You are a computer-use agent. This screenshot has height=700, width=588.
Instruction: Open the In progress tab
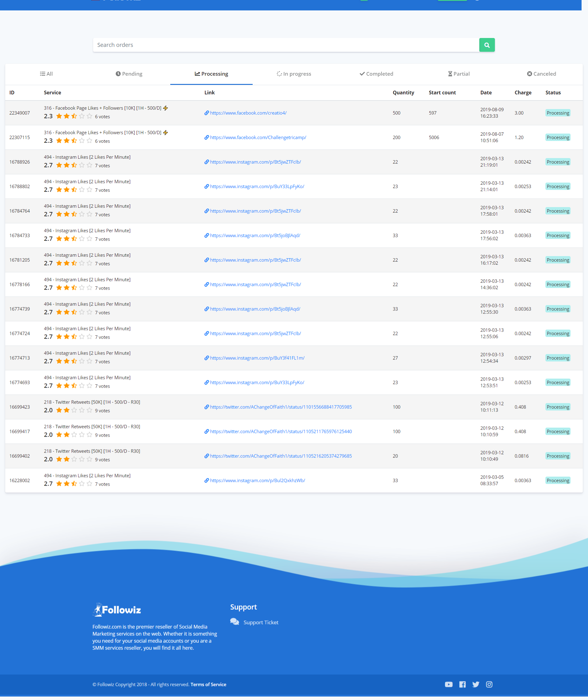tap(294, 74)
